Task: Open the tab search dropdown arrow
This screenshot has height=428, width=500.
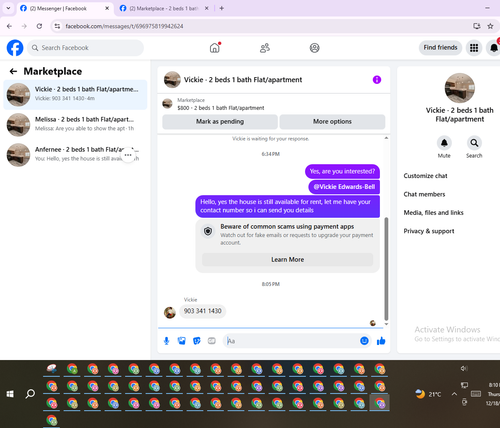Action: pyautogui.click(x=8, y=8)
